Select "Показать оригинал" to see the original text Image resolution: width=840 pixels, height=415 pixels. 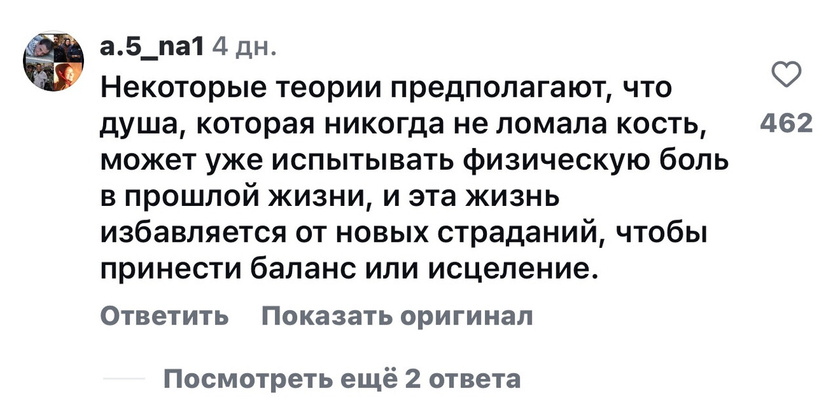(397, 316)
